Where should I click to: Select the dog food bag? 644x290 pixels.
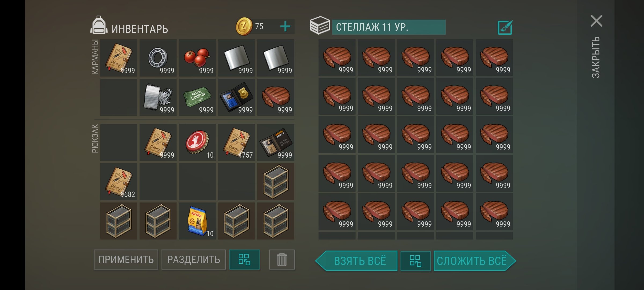[x=197, y=221]
